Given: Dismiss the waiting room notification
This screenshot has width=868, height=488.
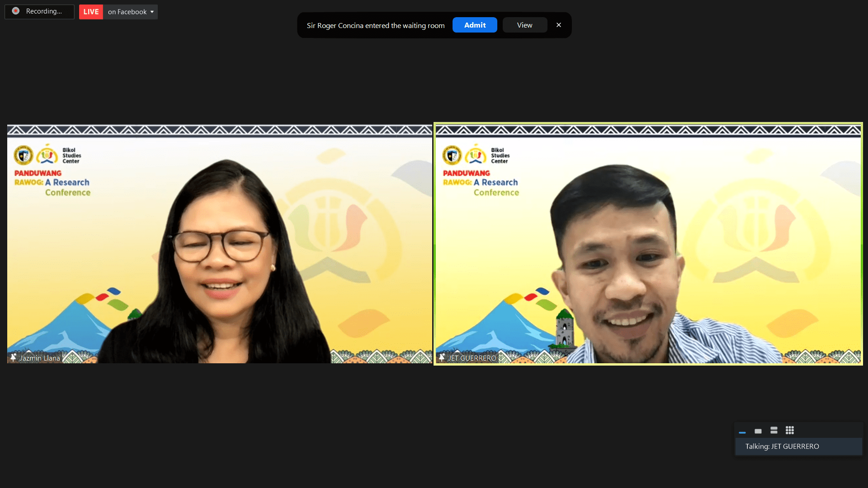Looking at the screenshot, I should click(559, 25).
